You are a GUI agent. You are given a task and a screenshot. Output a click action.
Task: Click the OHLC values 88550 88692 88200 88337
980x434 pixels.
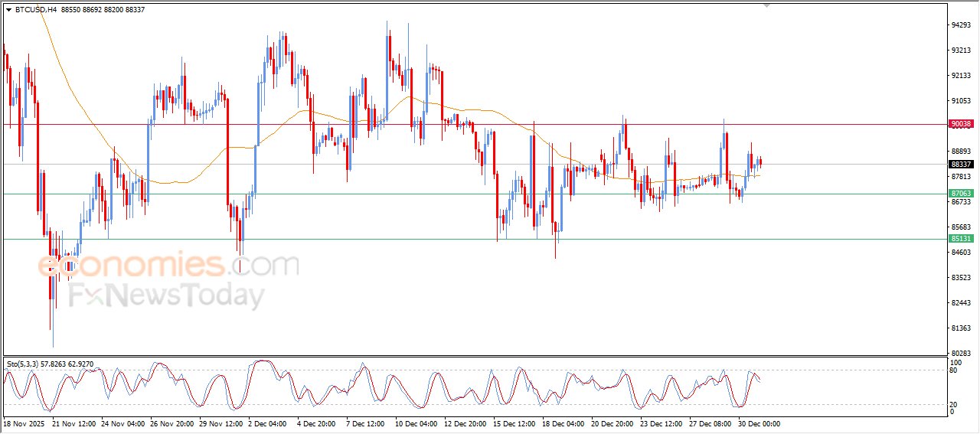click(x=101, y=10)
